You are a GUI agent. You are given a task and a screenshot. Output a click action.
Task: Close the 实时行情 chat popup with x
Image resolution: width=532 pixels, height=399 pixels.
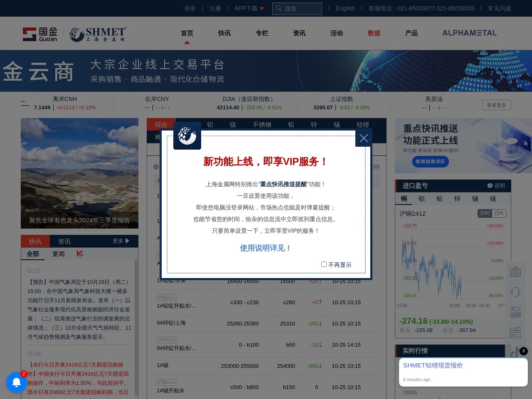(524, 351)
